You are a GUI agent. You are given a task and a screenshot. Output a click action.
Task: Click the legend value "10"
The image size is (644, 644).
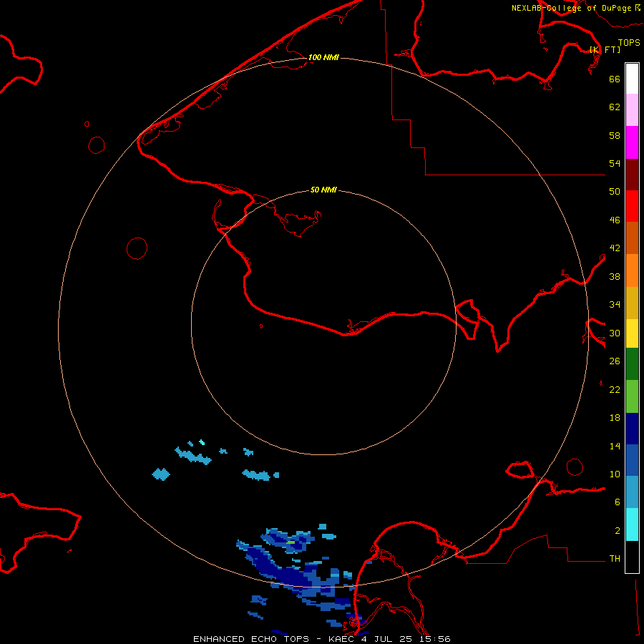[x=615, y=474]
